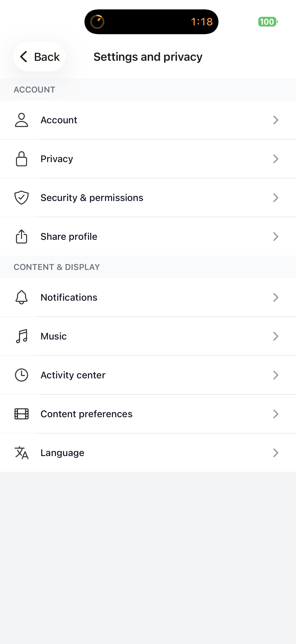Expand the Account row chevron
Image resolution: width=296 pixels, height=644 pixels.
pyautogui.click(x=276, y=120)
